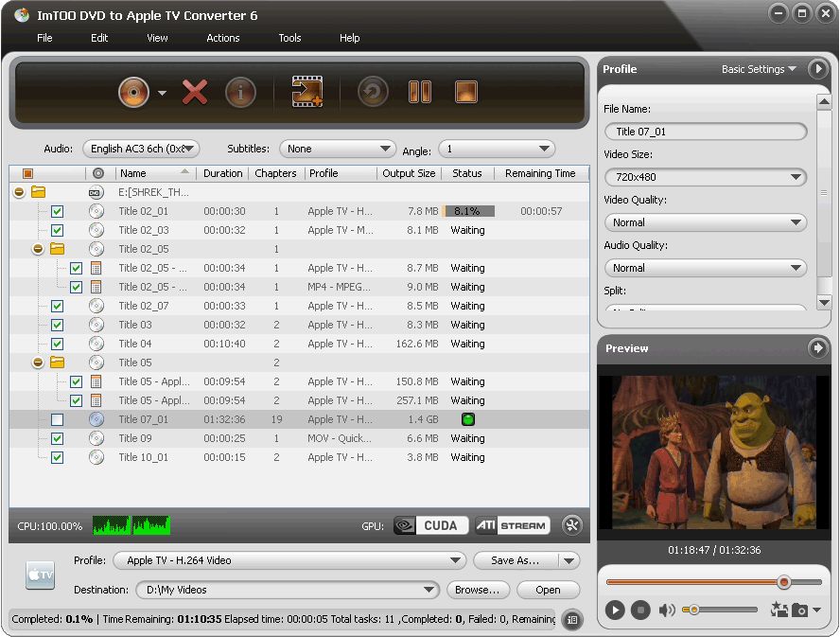Click the Save As... button
The height and width of the screenshot is (637, 840).
pyautogui.click(x=515, y=560)
